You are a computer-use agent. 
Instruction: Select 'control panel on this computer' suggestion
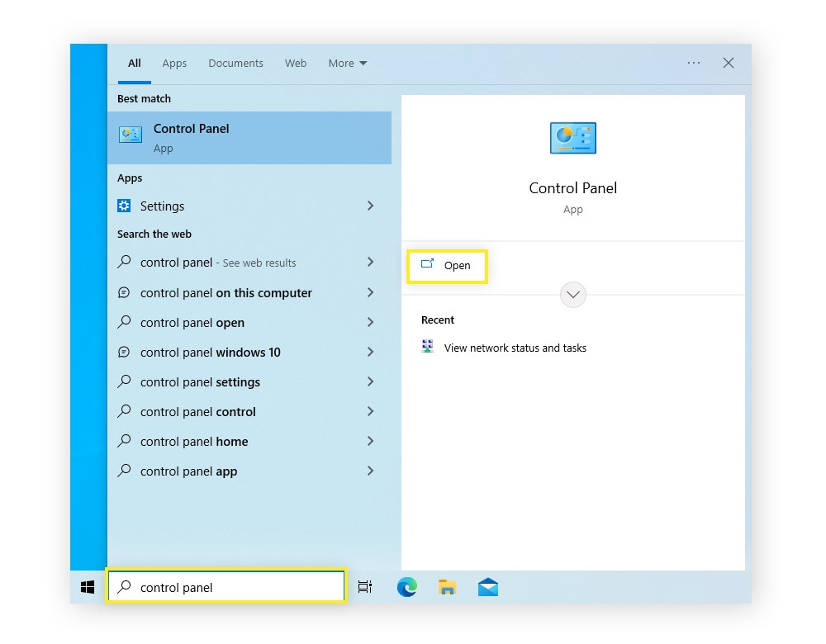(x=249, y=292)
